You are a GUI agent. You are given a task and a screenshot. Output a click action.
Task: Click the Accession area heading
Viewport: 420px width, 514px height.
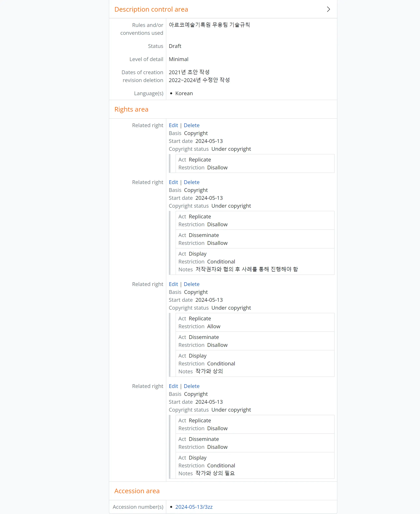(137, 491)
